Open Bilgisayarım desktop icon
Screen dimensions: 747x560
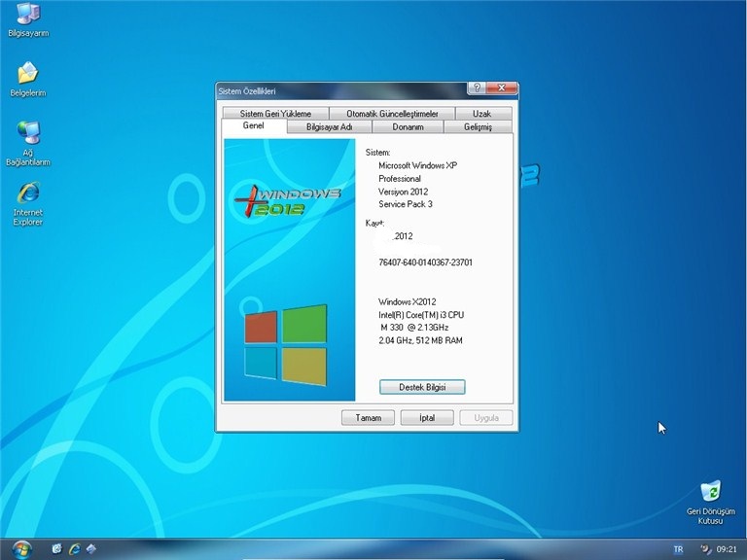coord(28,20)
